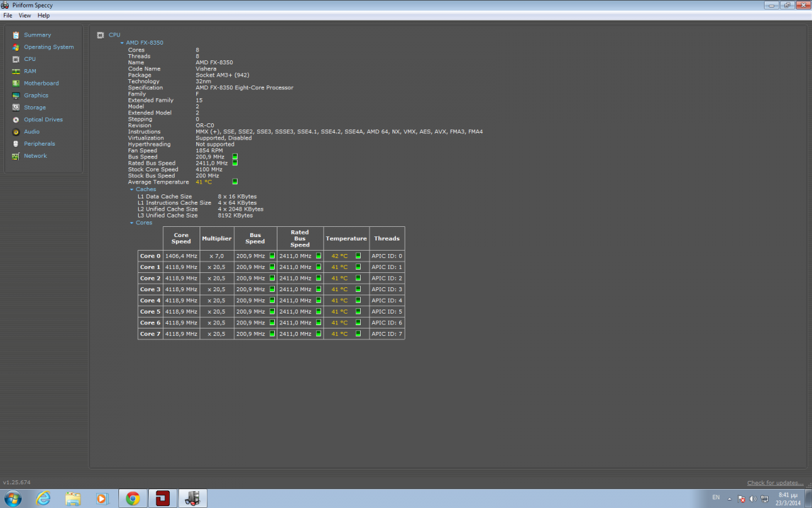Viewport: 812px width, 508px height.
Task: Select the Virtualization Supported, Disabled value
Action: click(x=223, y=138)
